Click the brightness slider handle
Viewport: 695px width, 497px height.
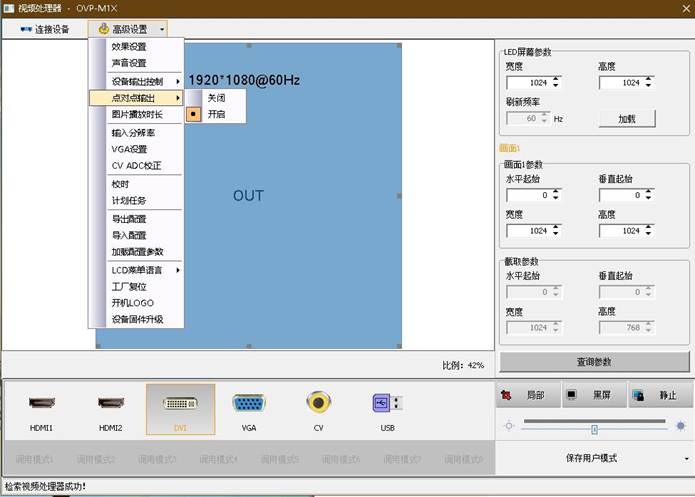pos(594,429)
